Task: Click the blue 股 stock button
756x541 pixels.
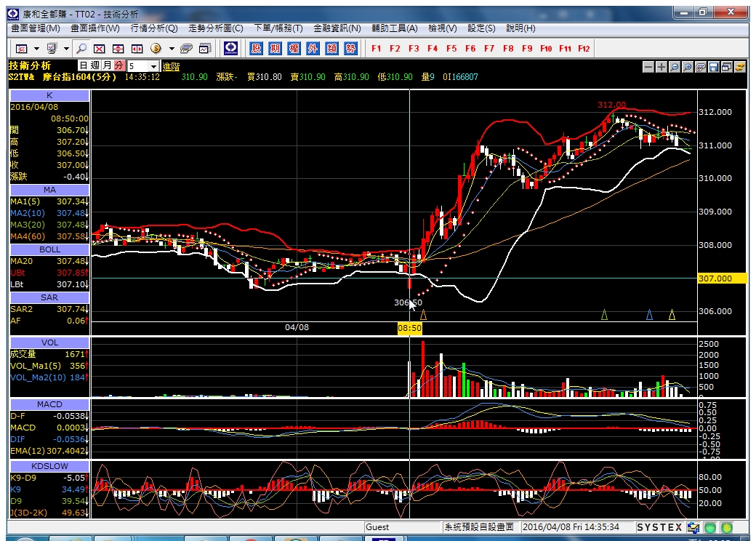Action: point(256,48)
